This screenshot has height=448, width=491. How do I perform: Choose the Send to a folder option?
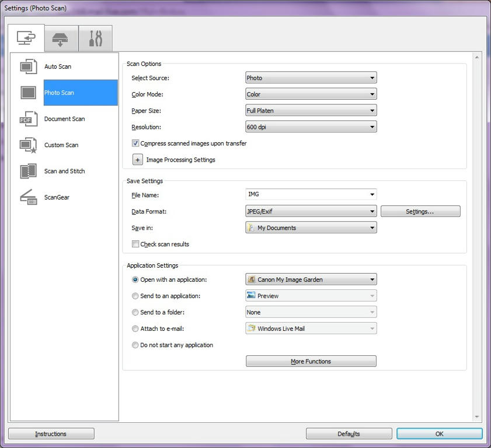135,313
